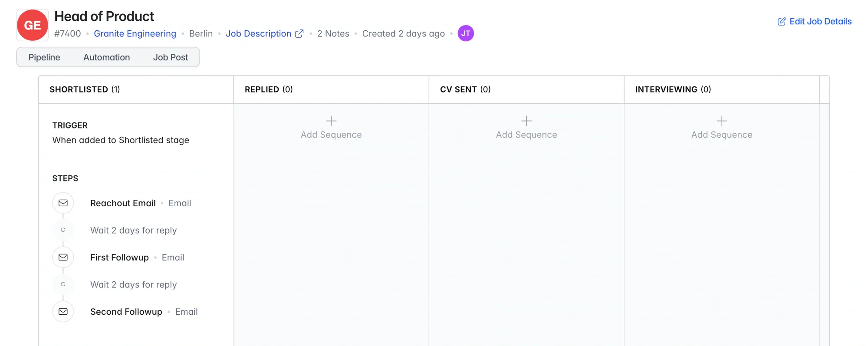The width and height of the screenshot is (868, 346).
Task: Click the envelope icon for First Followup
Action: pyautogui.click(x=63, y=257)
